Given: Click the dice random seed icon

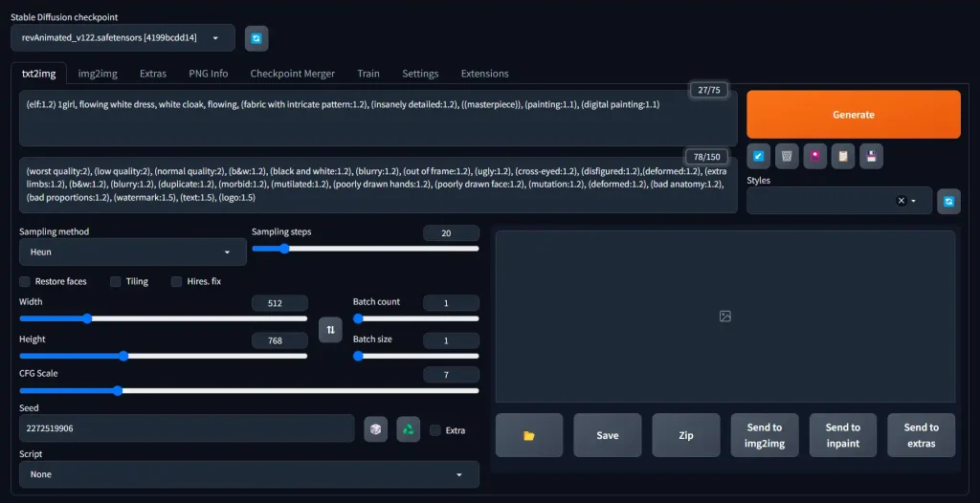Looking at the screenshot, I should pos(376,429).
